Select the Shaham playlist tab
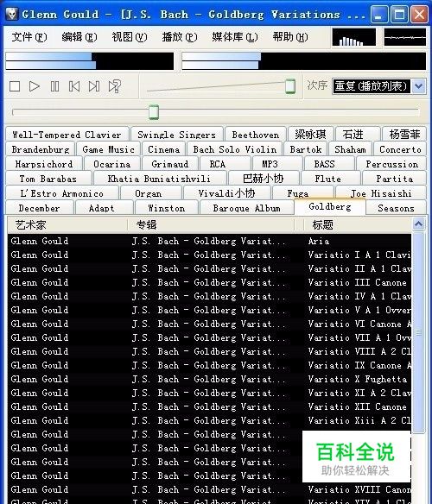The width and height of the screenshot is (432, 504). (350, 149)
